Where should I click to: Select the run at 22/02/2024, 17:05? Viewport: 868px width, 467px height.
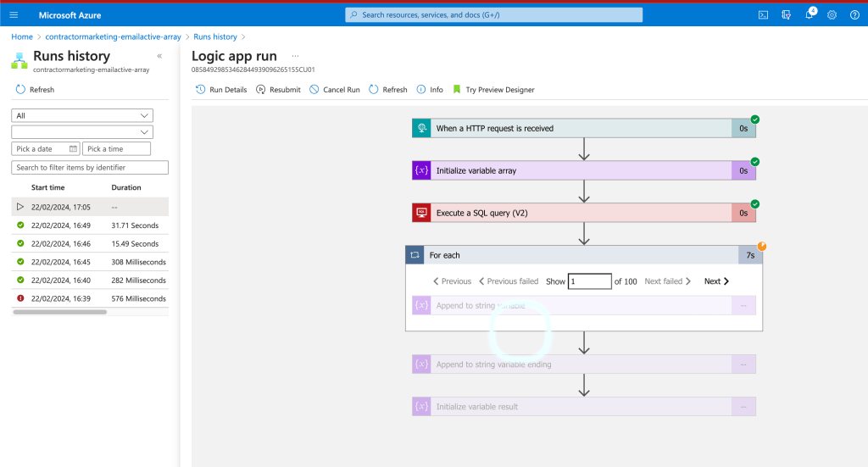click(x=90, y=207)
